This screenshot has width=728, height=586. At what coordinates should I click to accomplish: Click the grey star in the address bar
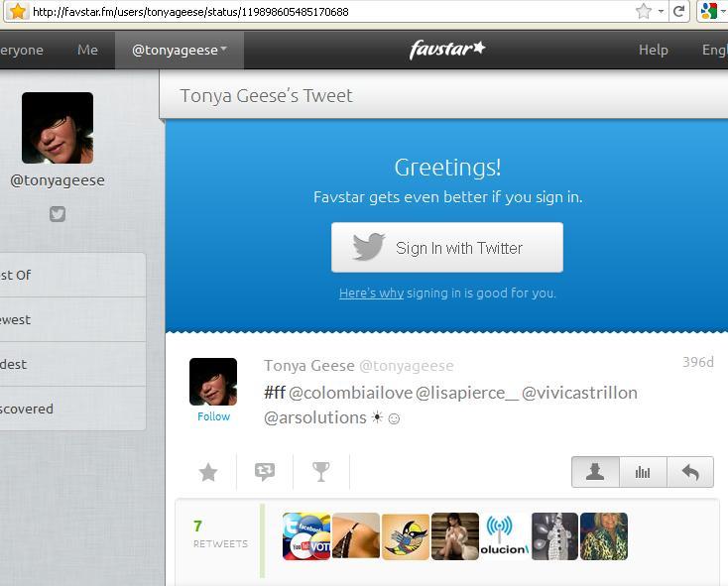[644, 11]
